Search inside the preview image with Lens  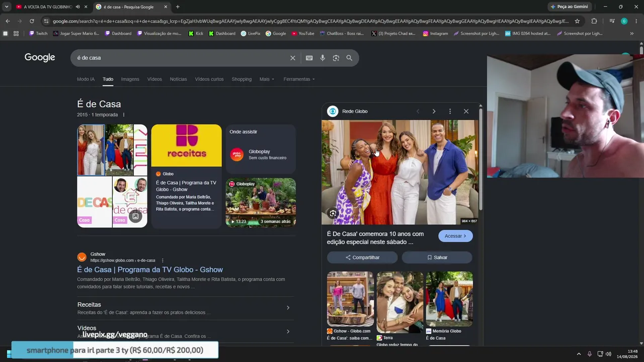333,214
